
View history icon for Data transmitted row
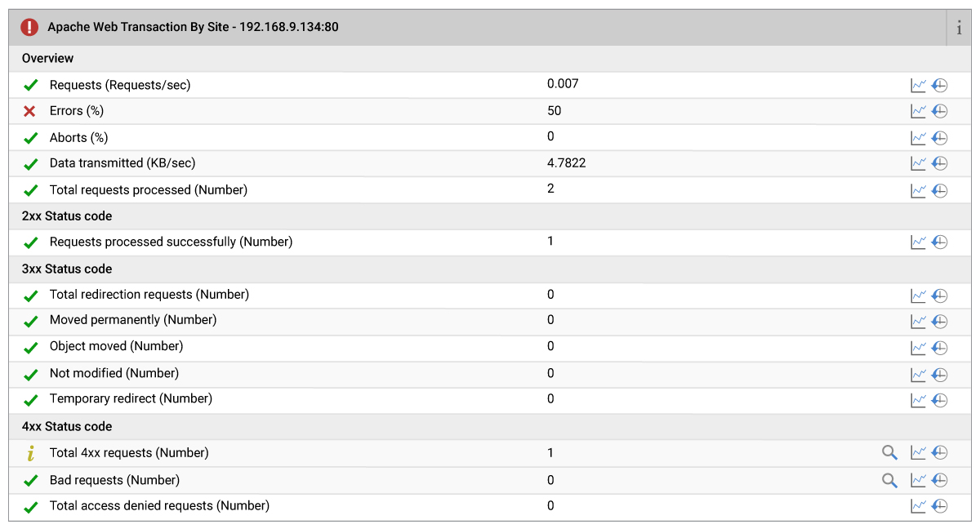939,163
